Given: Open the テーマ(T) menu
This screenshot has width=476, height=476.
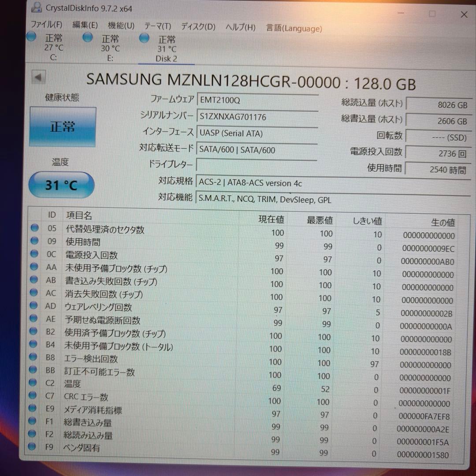Looking at the screenshot, I should coord(157,26).
